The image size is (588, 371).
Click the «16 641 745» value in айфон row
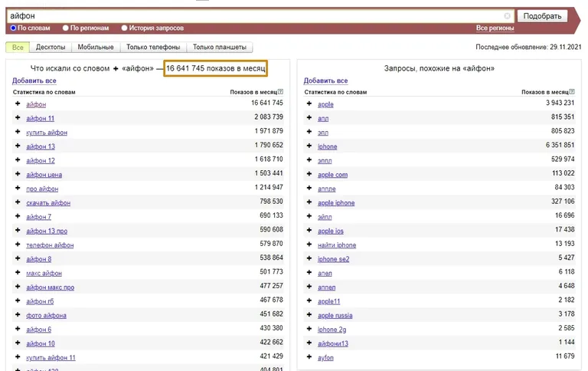coord(267,103)
